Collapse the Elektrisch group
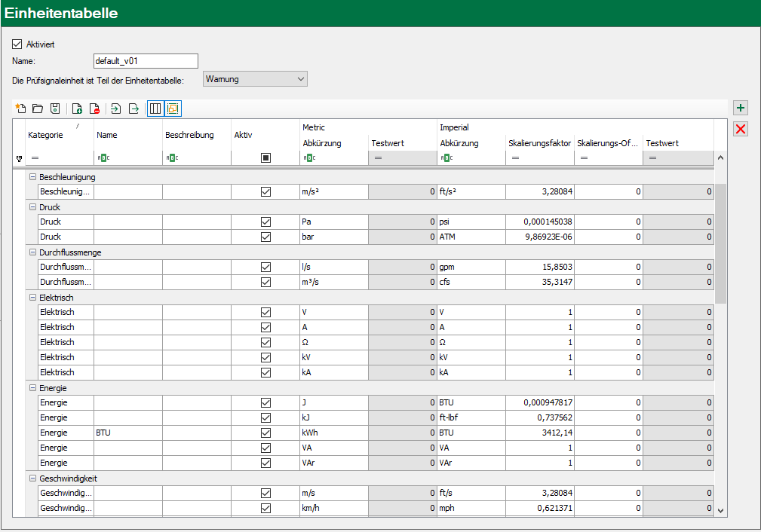This screenshot has width=761, height=532. 32,298
